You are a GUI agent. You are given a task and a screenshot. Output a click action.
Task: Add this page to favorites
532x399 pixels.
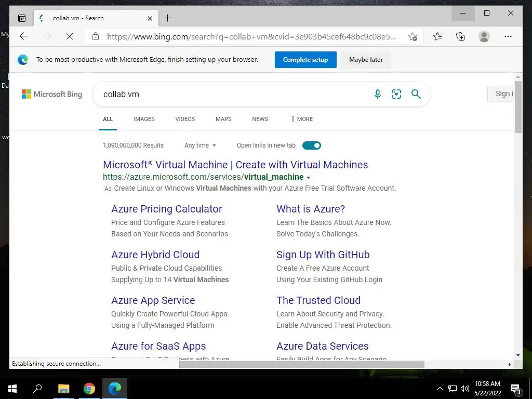pos(413,37)
